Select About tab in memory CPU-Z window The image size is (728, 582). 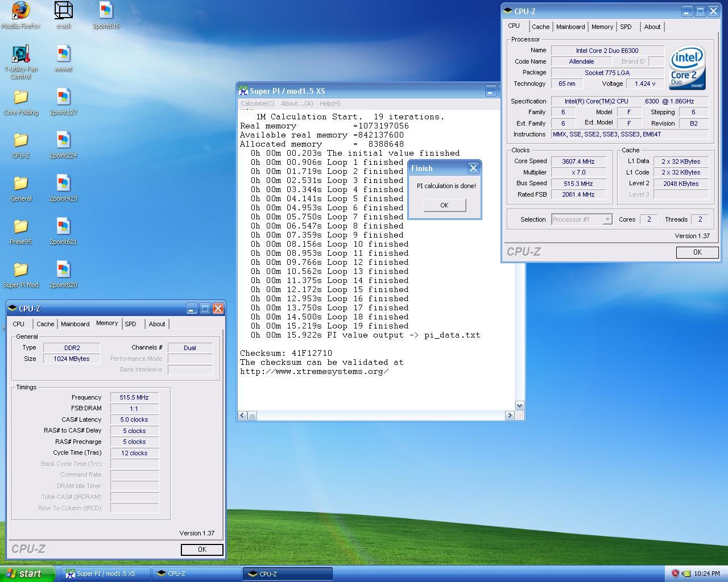157,324
